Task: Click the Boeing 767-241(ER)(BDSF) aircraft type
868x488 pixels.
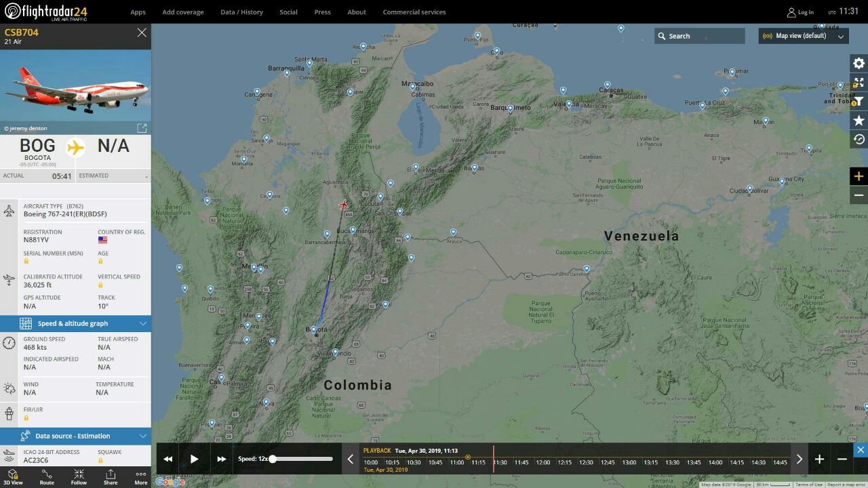Action: [65, 214]
